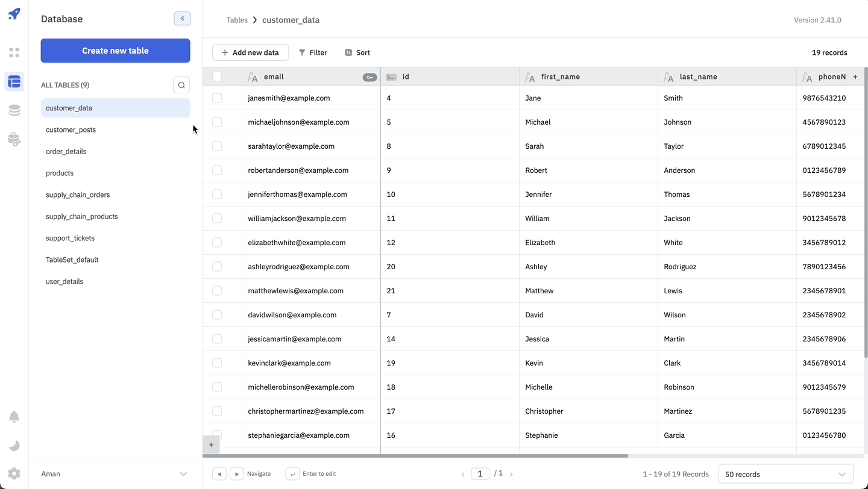Collapse the Database sidebar panel
Image resolution: width=868 pixels, height=489 pixels.
(x=182, y=19)
